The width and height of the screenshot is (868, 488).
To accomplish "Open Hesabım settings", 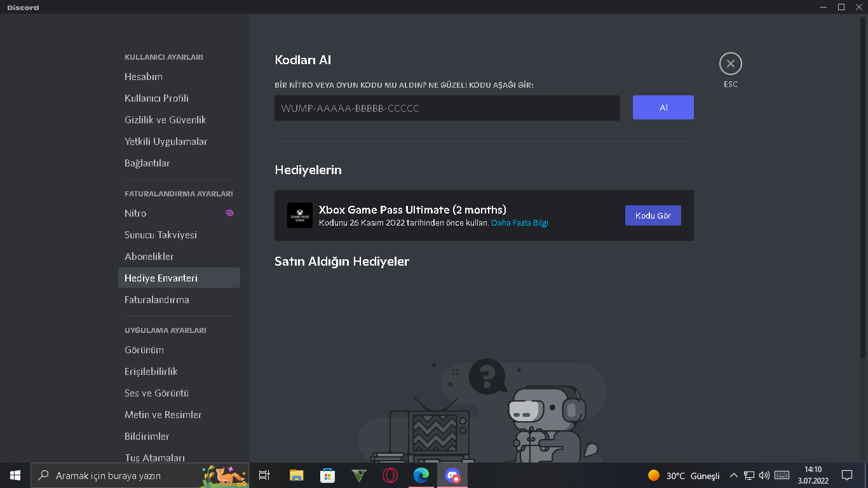I will (x=179, y=77).
